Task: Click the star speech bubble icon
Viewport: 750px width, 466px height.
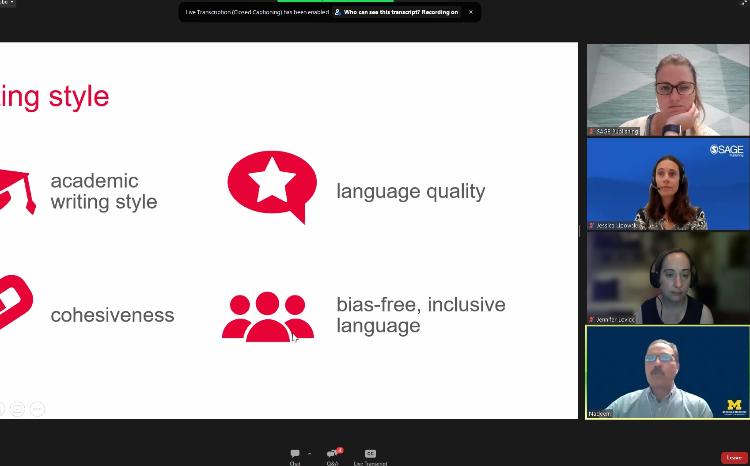Action: tap(272, 186)
